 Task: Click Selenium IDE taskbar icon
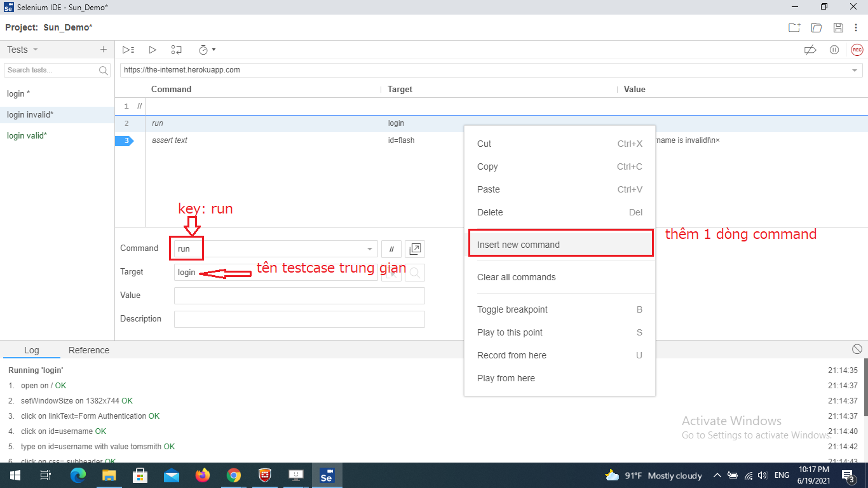coord(327,475)
